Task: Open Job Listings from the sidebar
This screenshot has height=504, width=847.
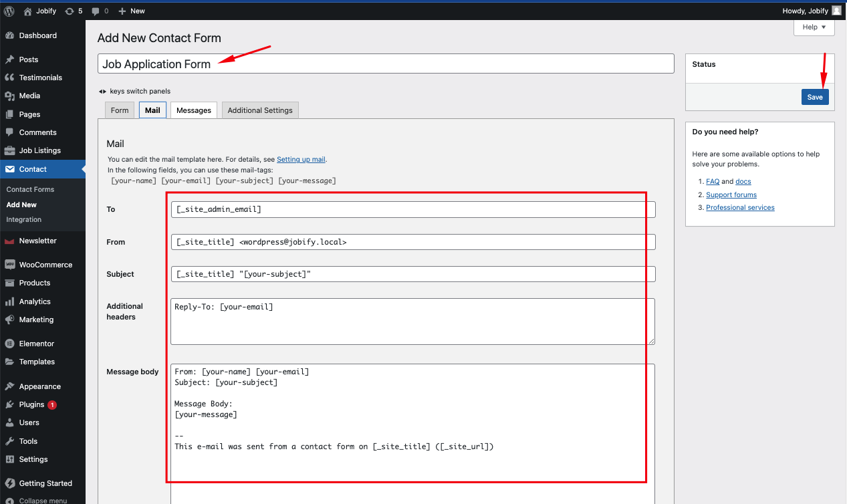Action: (40, 150)
